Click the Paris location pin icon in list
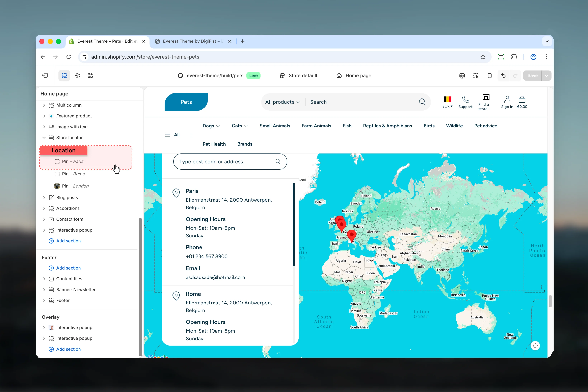Image resolution: width=588 pixels, height=392 pixels. pos(176,193)
